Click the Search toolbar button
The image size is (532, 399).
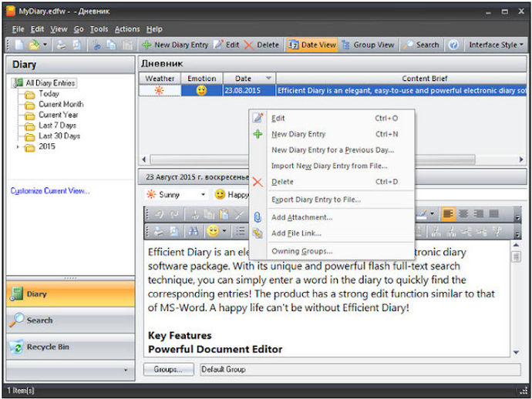pos(422,45)
